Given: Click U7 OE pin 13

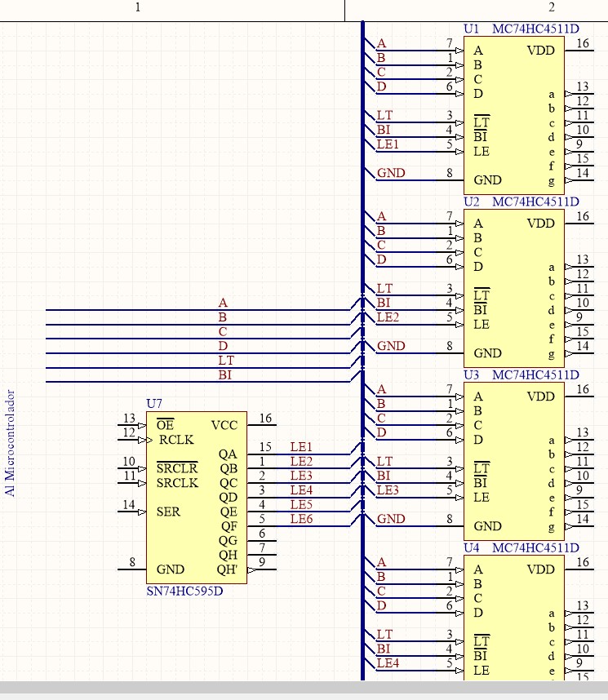Looking at the screenshot, I should point(131,425).
